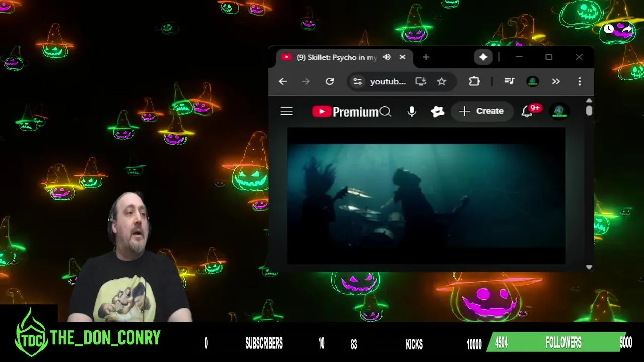This screenshot has width=644, height=362.
Task: Click the browser forward arrow
Action: coord(306,81)
